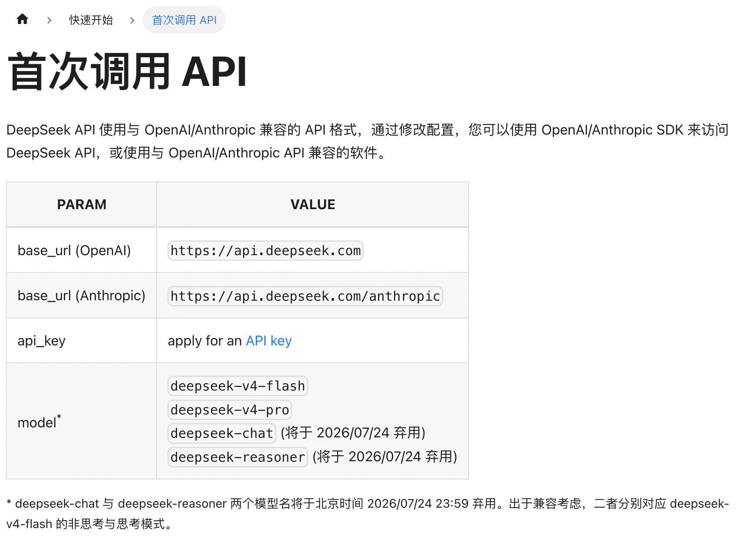This screenshot has width=756, height=545.
Task: Click the 'apply for an' text
Action: pos(204,341)
